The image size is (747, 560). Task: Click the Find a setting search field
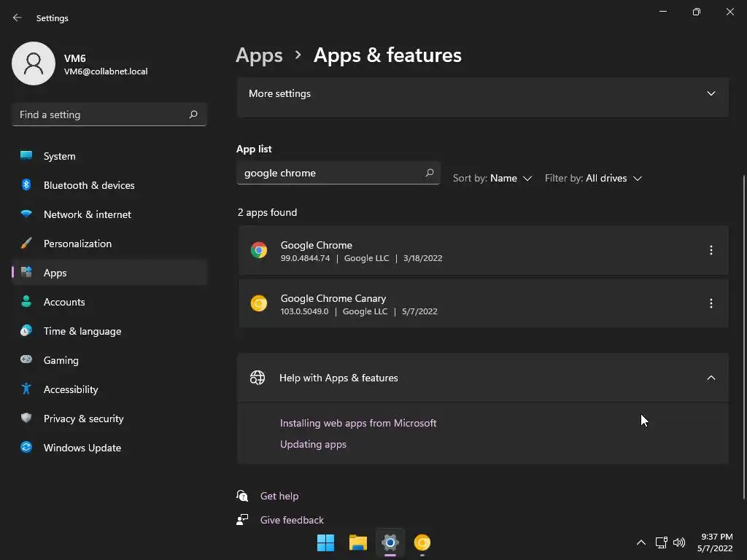click(102, 114)
